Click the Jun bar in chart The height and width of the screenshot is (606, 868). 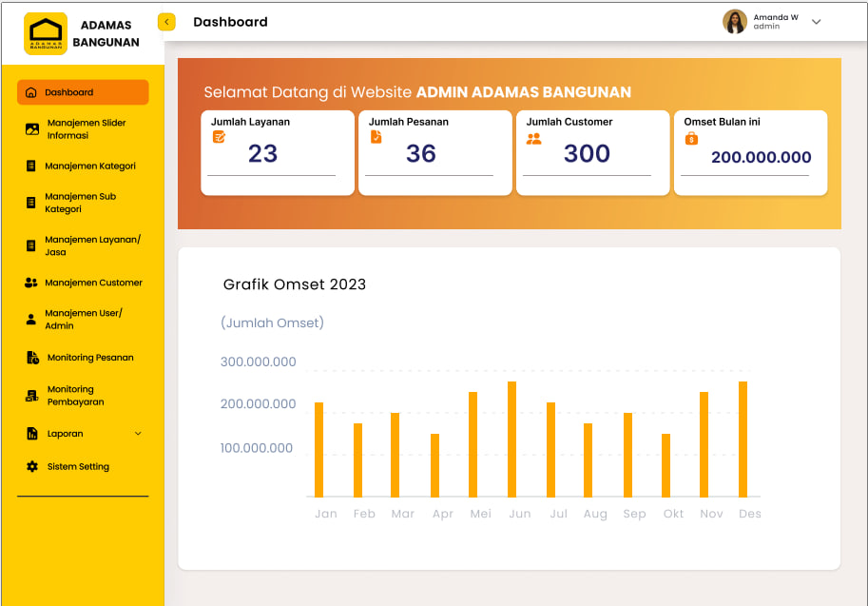[x=511, y=440]
